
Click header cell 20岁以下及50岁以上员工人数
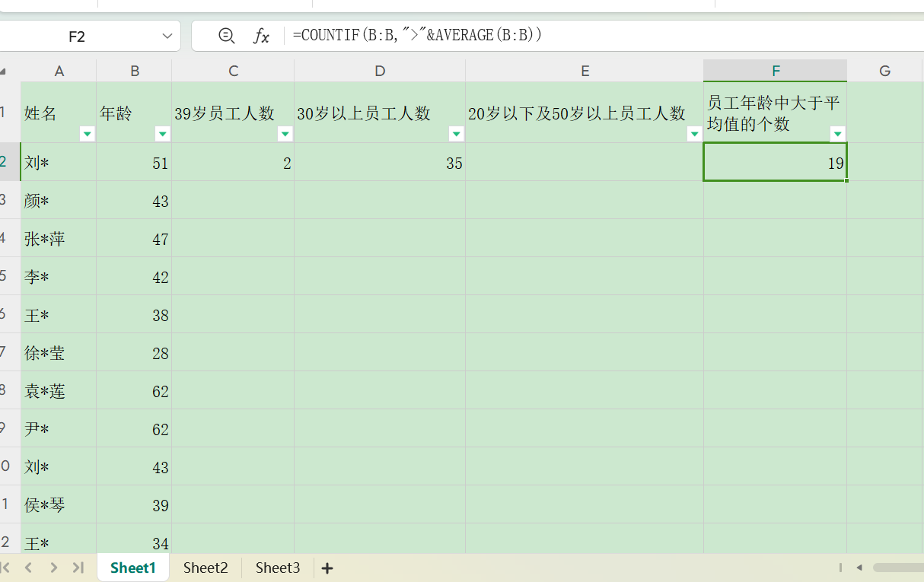pyautogui.click(x=585, y=112)
